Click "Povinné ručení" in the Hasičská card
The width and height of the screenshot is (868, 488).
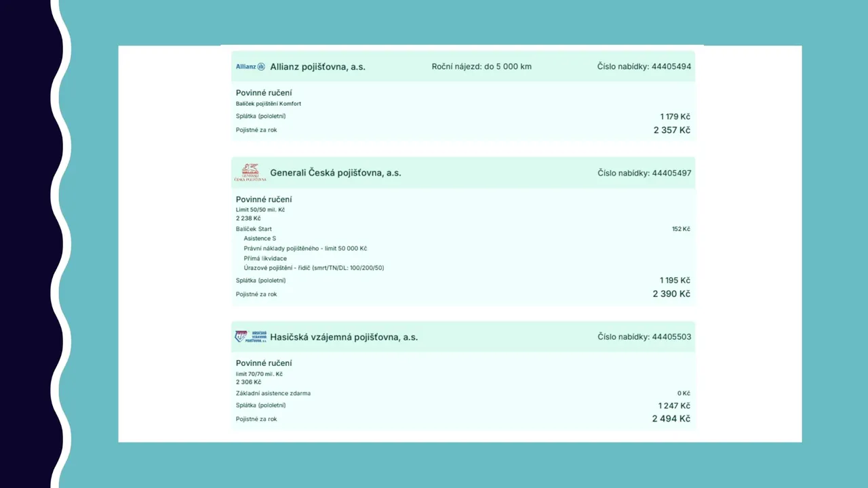(x=264, y=363)
